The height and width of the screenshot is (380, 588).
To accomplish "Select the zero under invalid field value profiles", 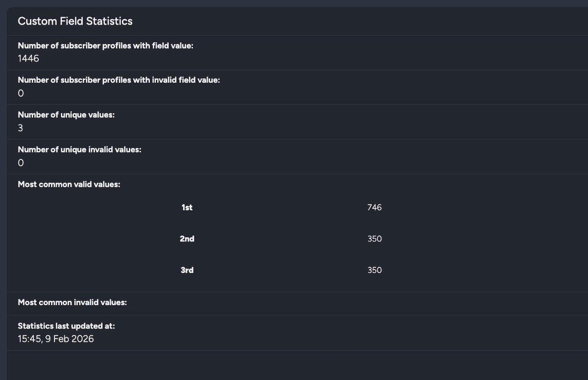I will click(x=21, y=93).
